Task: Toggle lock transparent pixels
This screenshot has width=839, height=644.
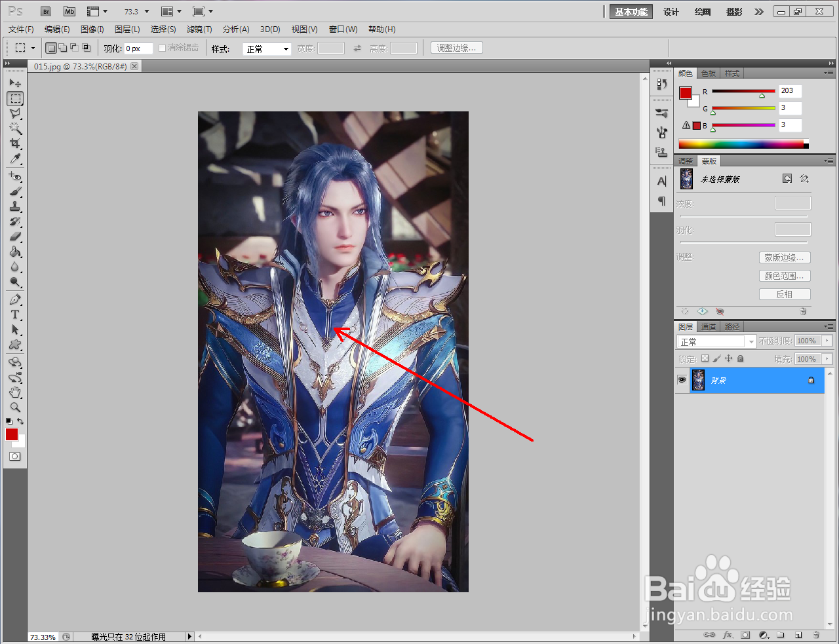Action: [x=705, y=359]
